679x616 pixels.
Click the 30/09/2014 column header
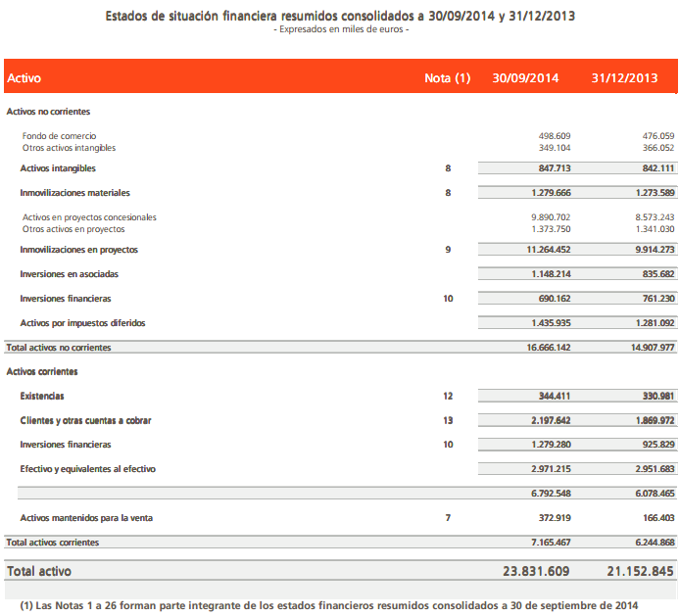(x=526, y=78)
